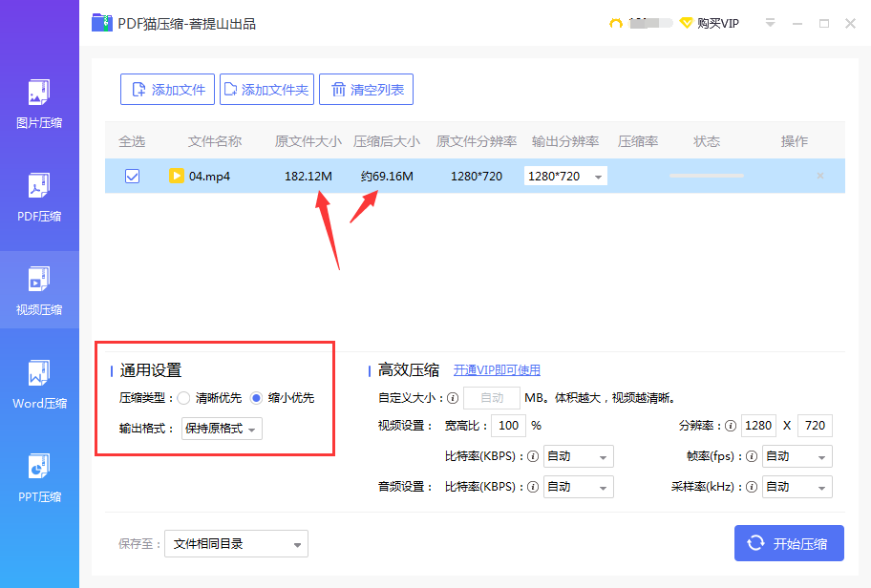Click the 宽高比 percentage input field
Viewport: 871px width, 588px height.
(x=508, y=426)
